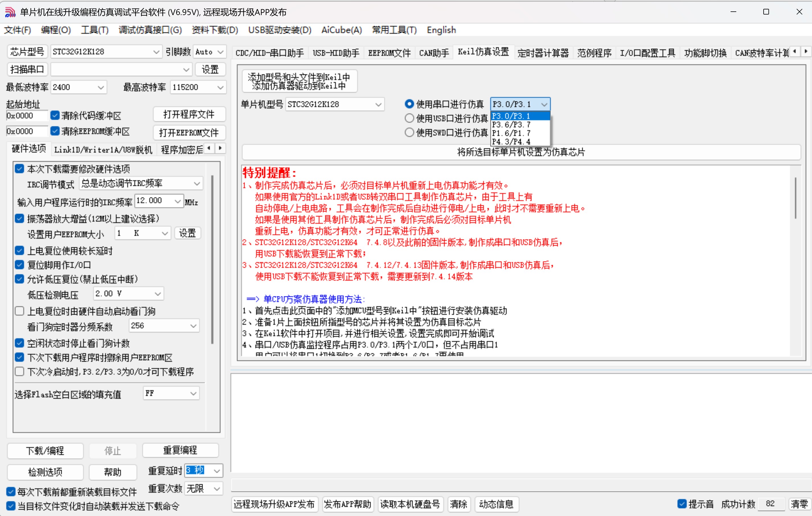812x516 pixels.
Task: Open 最高波特率 115200 dropdown
Action: pyautogui.click(x=198, y=87)
